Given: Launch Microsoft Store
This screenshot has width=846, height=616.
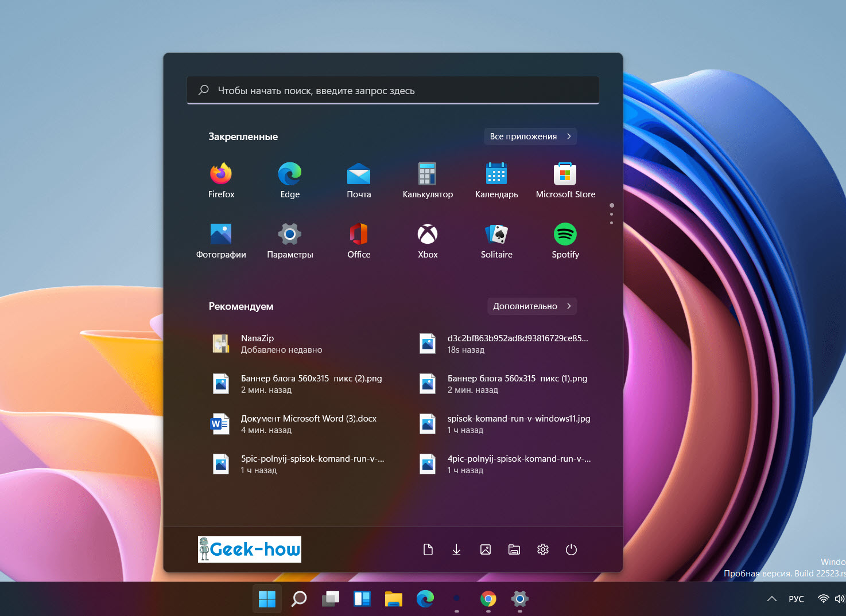Looking at the screenshot, I should point(565,181).
